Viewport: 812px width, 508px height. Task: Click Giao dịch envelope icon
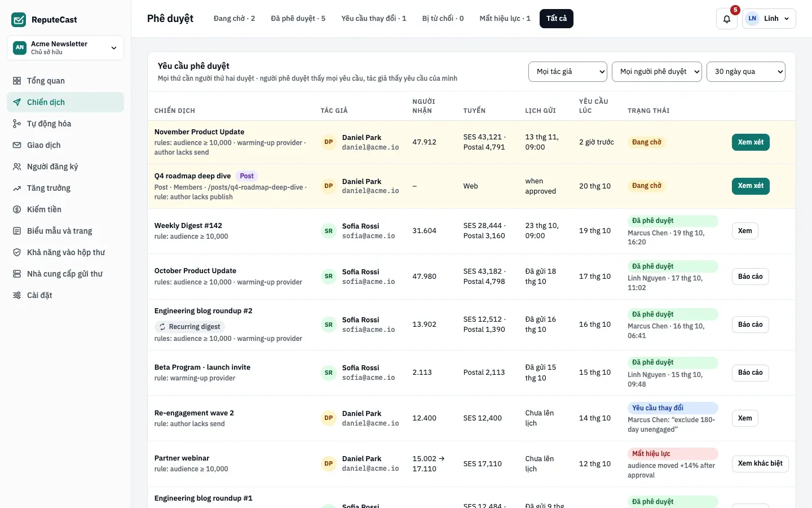(17, 145)
